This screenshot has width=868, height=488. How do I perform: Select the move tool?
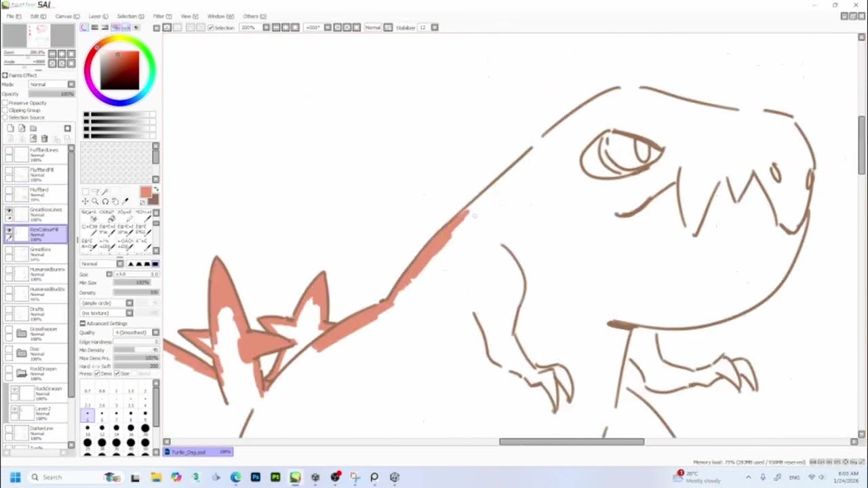(85, 201)
